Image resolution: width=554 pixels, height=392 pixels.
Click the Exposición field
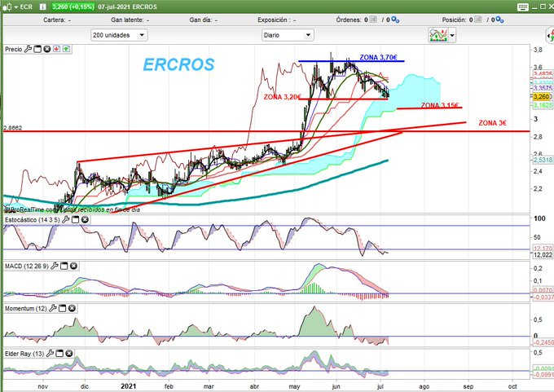point(277,20)
